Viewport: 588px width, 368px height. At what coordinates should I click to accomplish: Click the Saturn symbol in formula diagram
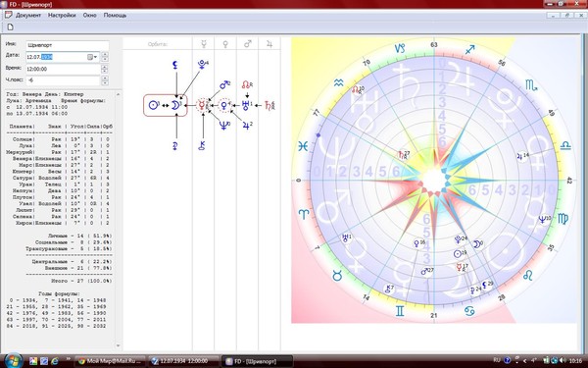pos(269,105)
